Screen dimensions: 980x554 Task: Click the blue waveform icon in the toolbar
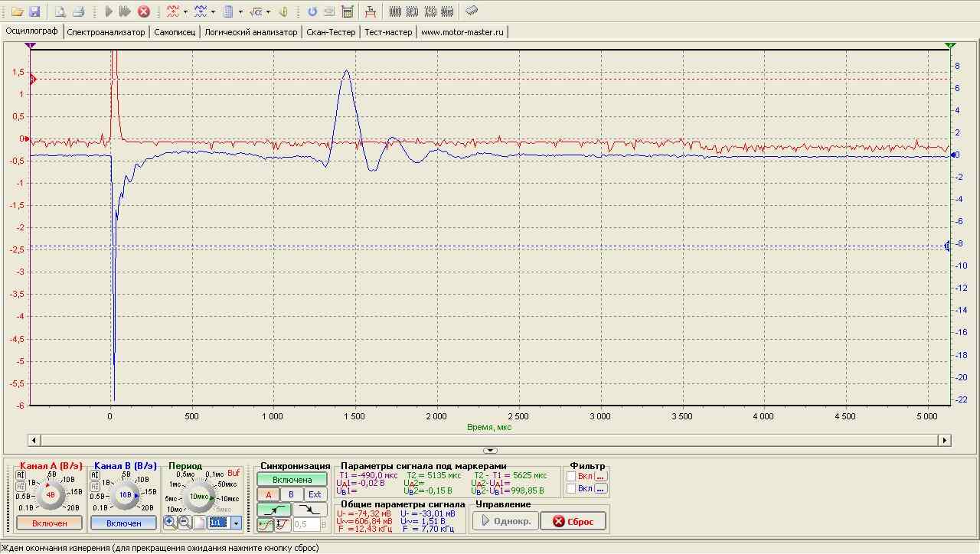(x=201, y=11)
